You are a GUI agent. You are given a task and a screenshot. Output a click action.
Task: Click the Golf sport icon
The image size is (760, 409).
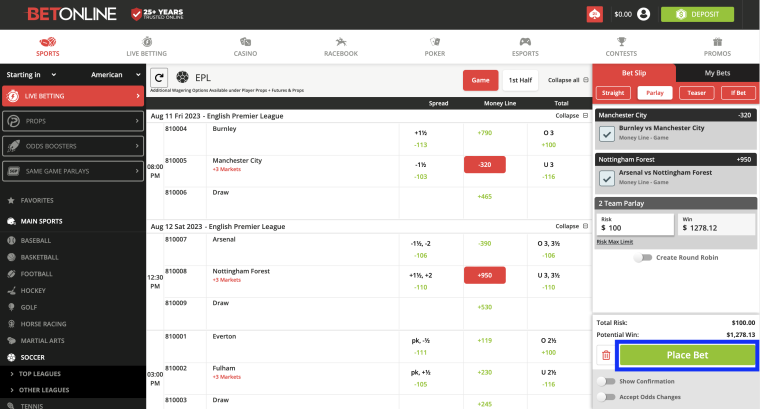pyautogui.click(x=11, y=307)
